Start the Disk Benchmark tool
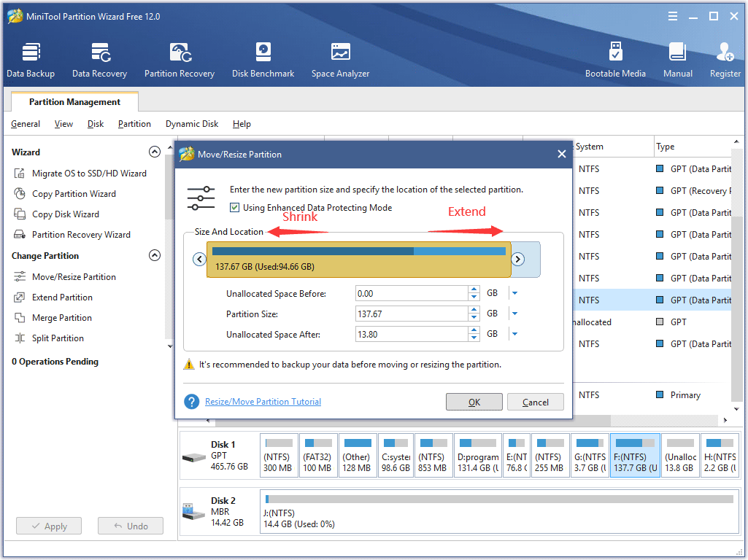The image size is (748, 560). [x=263, y=60]
